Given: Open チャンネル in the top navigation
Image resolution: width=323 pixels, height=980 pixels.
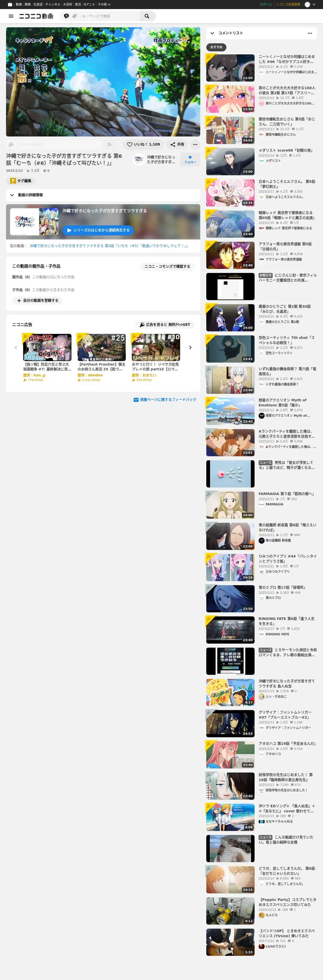Looking at the screenshot, I should click(53, 5).
